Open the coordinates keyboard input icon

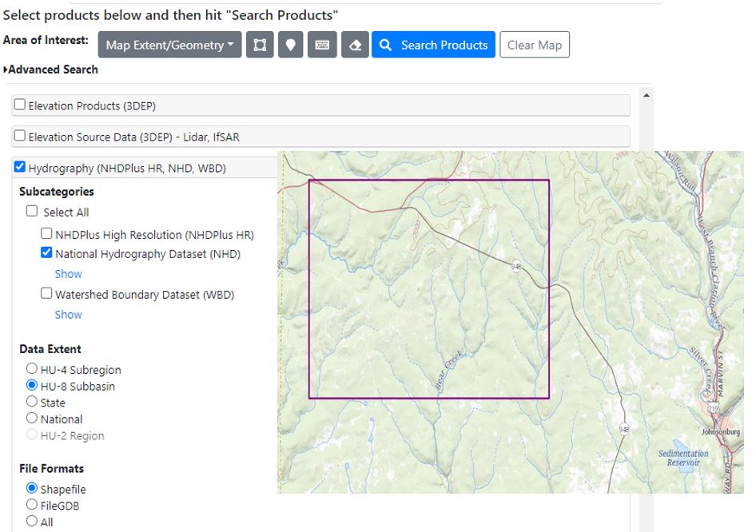tap(322, 45)
